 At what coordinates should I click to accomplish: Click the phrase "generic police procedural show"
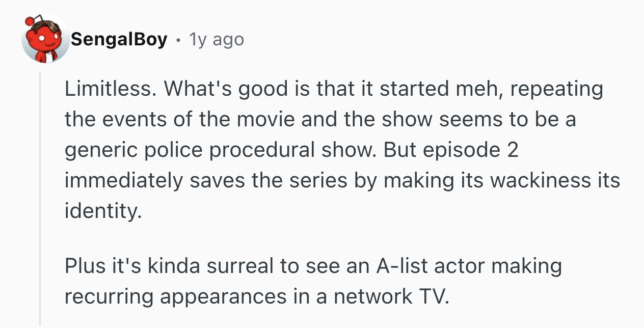coord(220,150)
